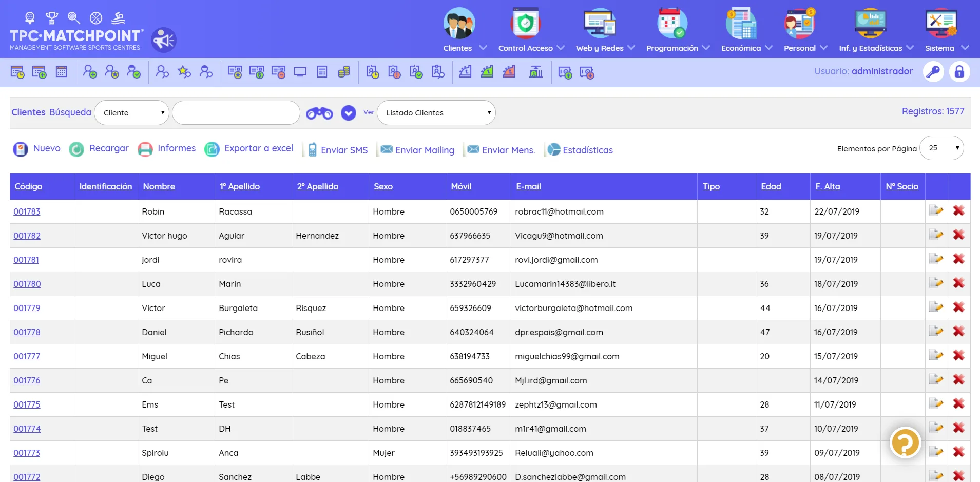Open the Elementos por Página 25 dropdown
The height and width of the screenshot is (482, 980).
941,148
